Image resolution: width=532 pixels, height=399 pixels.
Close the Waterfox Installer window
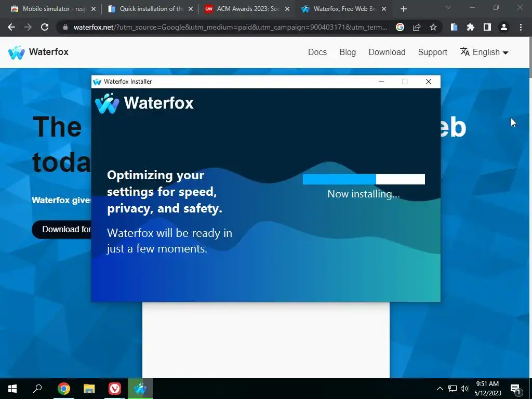429,82
